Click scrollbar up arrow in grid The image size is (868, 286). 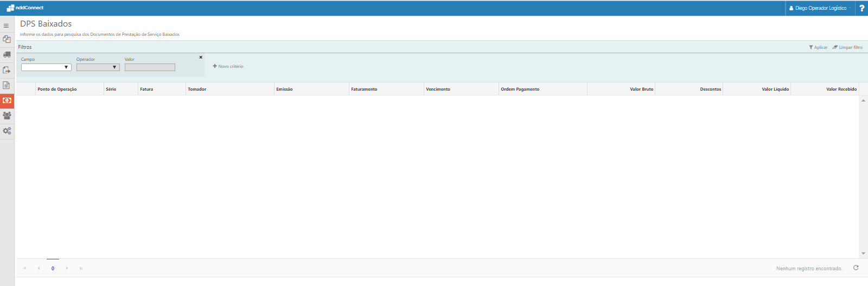coord(863,100)
